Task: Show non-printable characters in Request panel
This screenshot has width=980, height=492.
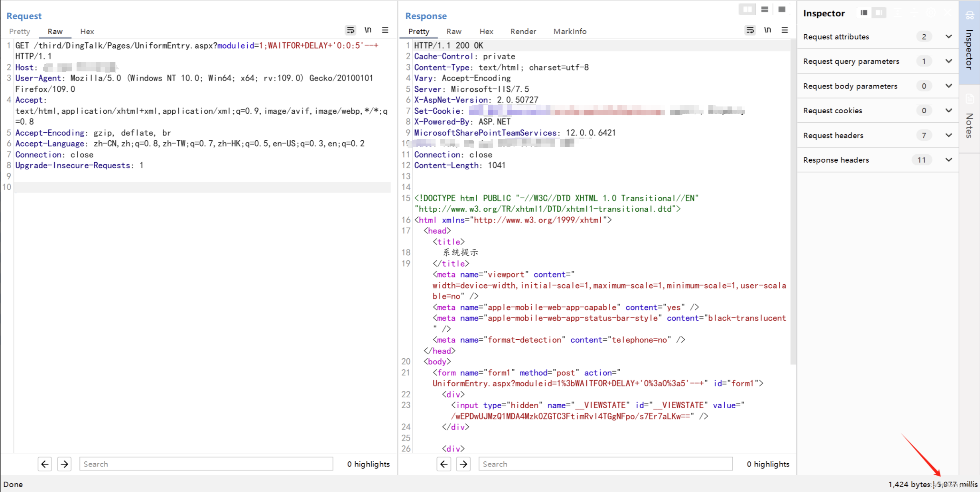Action: click(368, 30)
